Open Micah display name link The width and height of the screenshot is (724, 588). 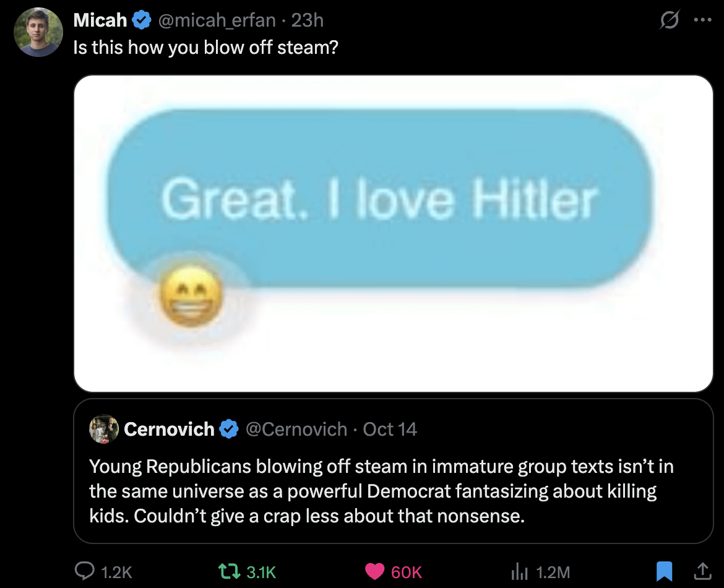100,20
